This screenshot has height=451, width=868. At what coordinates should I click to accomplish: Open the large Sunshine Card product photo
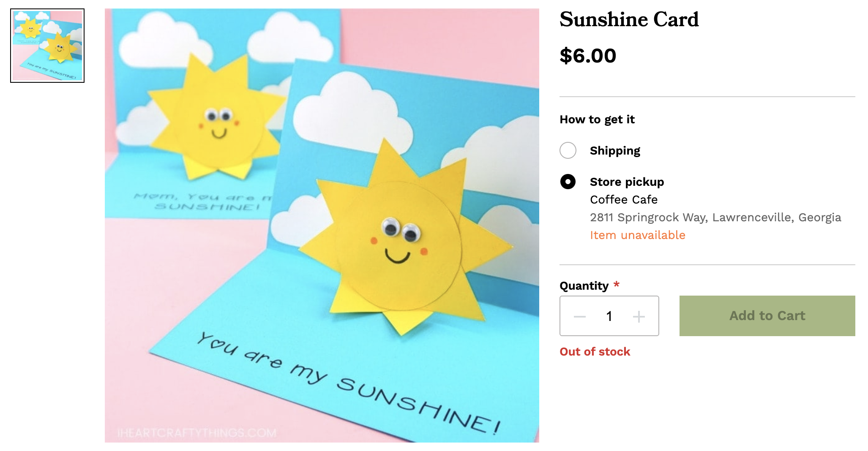pyautogui.click(x=322, y=225)
